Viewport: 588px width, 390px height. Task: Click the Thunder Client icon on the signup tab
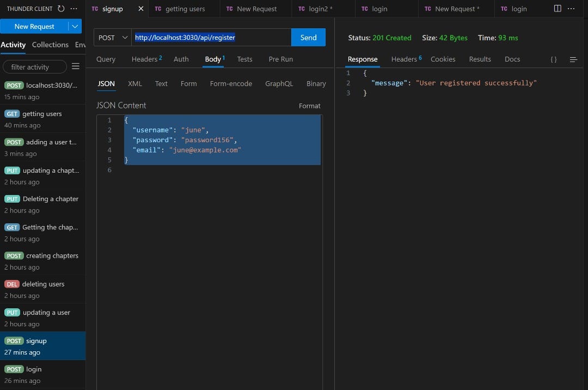point(96,9)
